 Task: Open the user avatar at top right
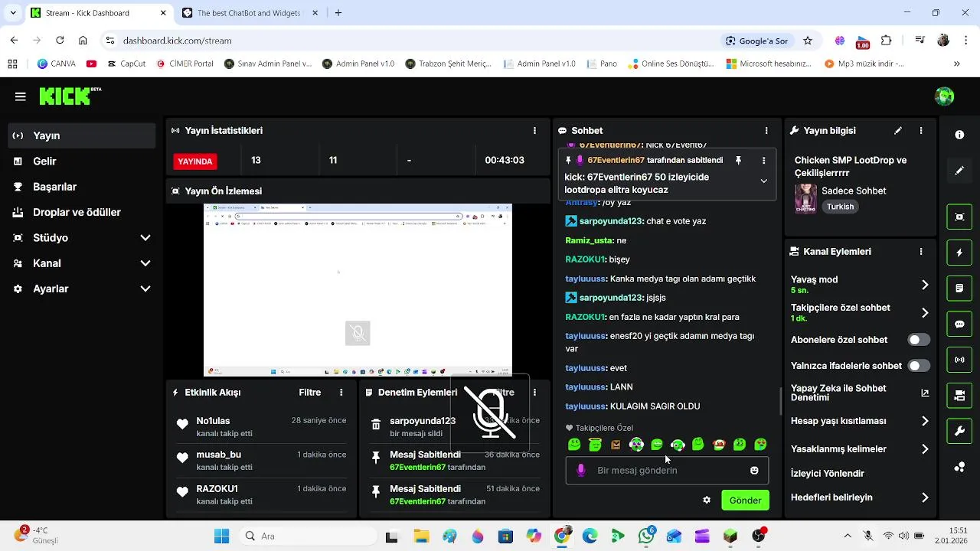945,96
